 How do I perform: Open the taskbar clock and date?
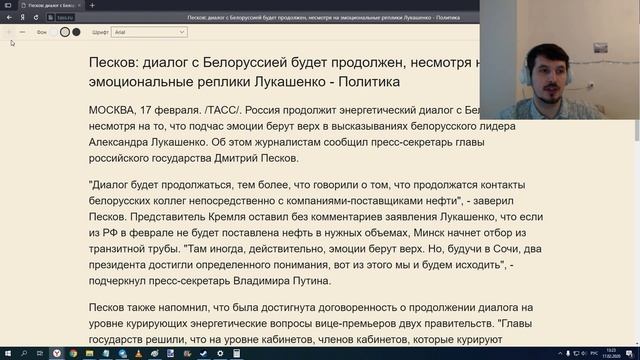(x=611, y=353)
